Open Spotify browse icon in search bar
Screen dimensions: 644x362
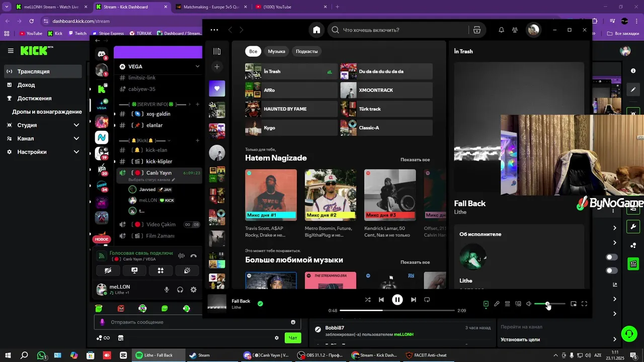pyautogui.click(x=477, y=30)
